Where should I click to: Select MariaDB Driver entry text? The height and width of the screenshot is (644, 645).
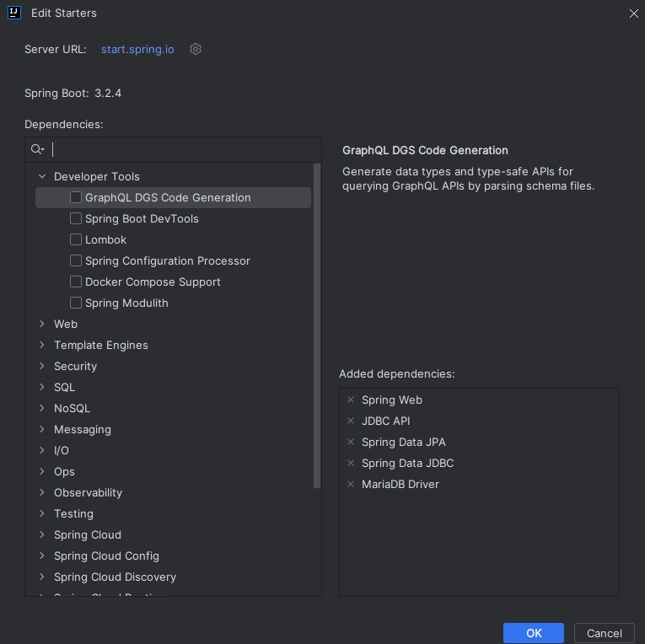tap(400, 484)
